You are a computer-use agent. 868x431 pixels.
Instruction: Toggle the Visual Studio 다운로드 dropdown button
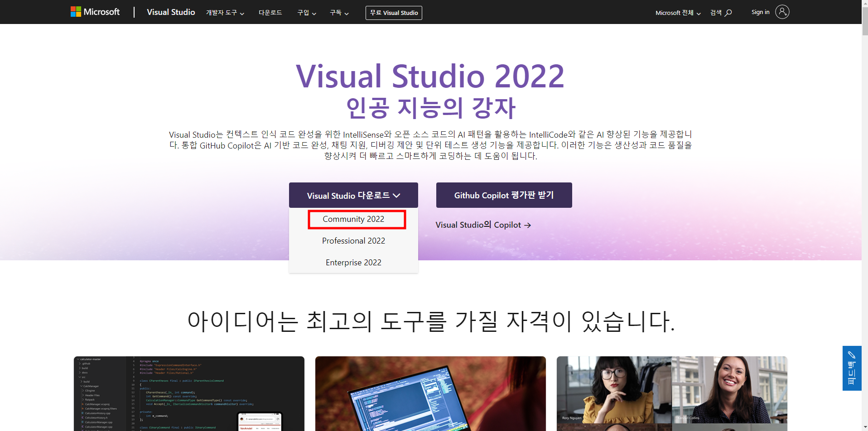pyautogui.click(x=353, y=195)
